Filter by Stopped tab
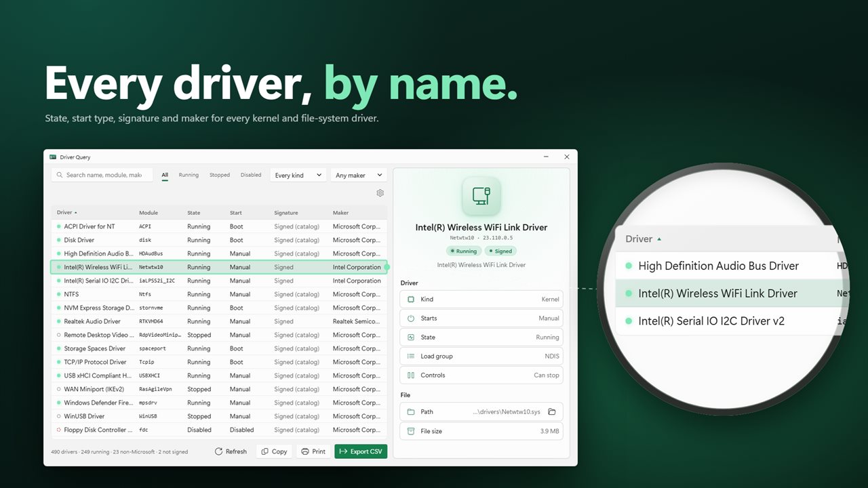Image resolution: width=868 pixels, height=488 pixels. pos(220,175)
